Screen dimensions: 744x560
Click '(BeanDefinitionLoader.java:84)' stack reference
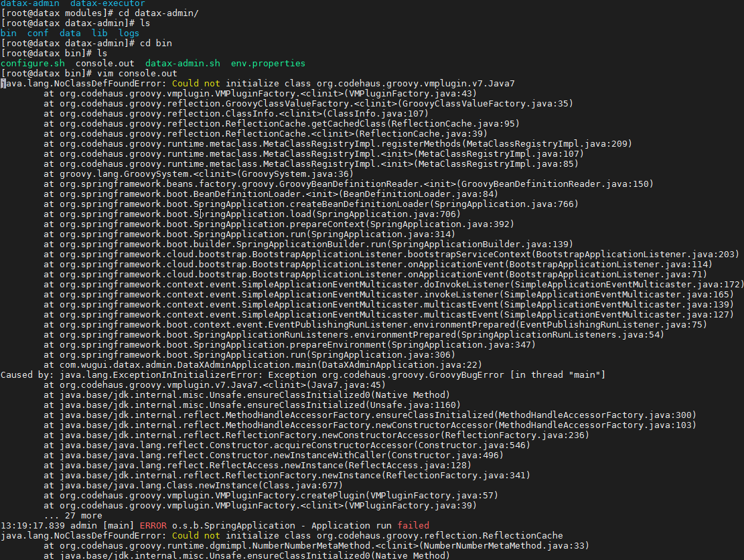419,194
